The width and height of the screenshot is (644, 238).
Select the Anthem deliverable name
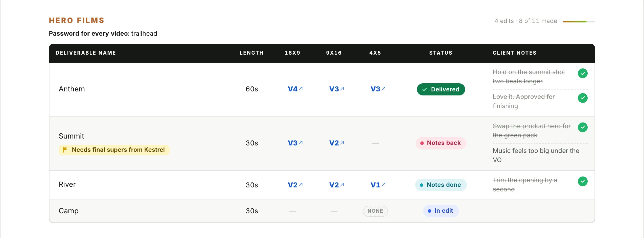pyautogui.click(x=72, y=89)
